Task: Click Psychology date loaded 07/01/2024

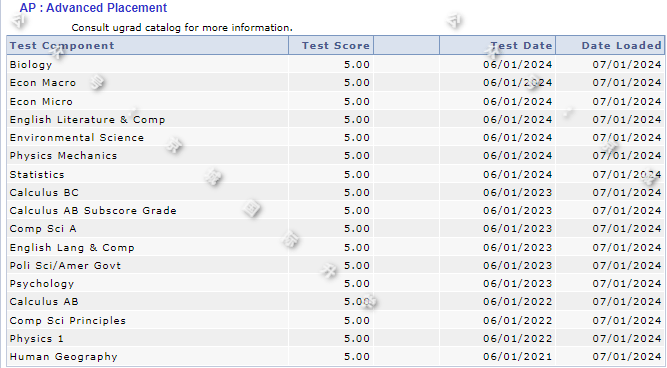Action: pos(627,284)
